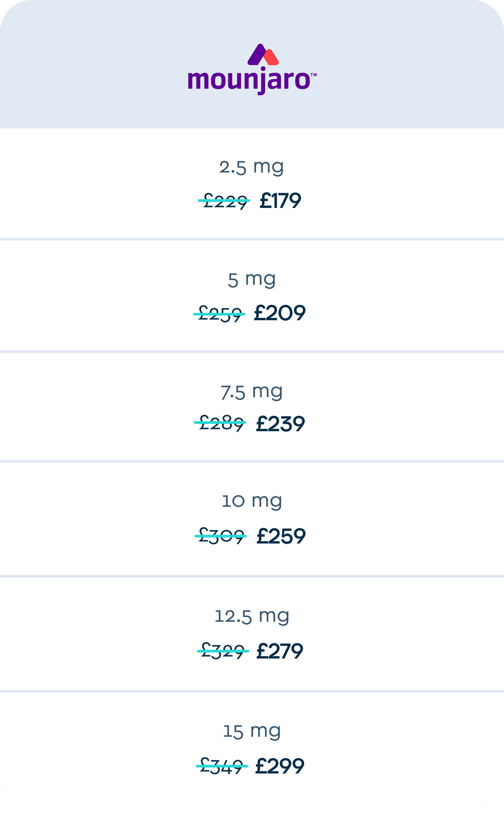This screenshot has height=834, width=504.
Task: Select the 15 mg dose label
Action: pyautogui.click(x=251, y=731)
